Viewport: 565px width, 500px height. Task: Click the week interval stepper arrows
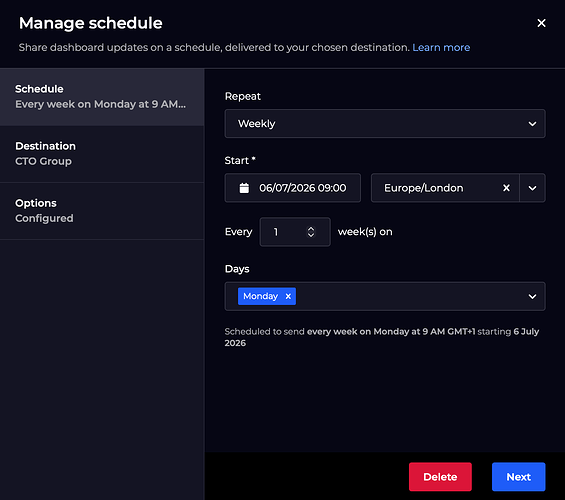pos(311,232)
